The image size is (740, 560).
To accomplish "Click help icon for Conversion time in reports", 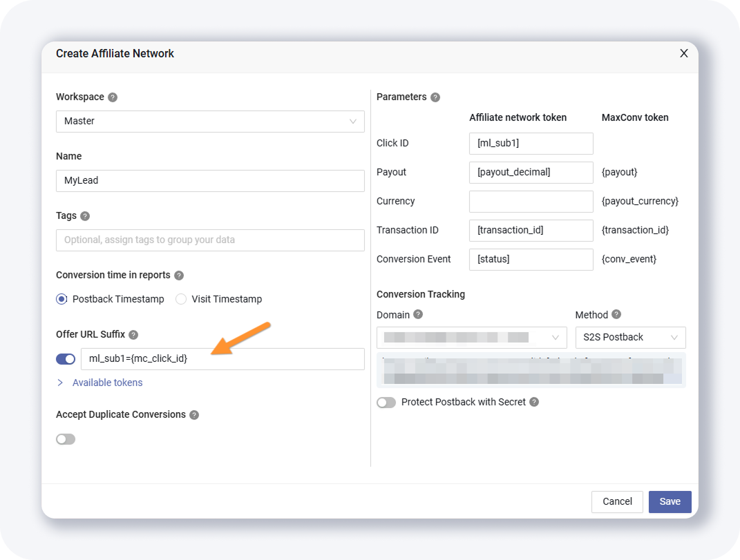I will [179, 276].
